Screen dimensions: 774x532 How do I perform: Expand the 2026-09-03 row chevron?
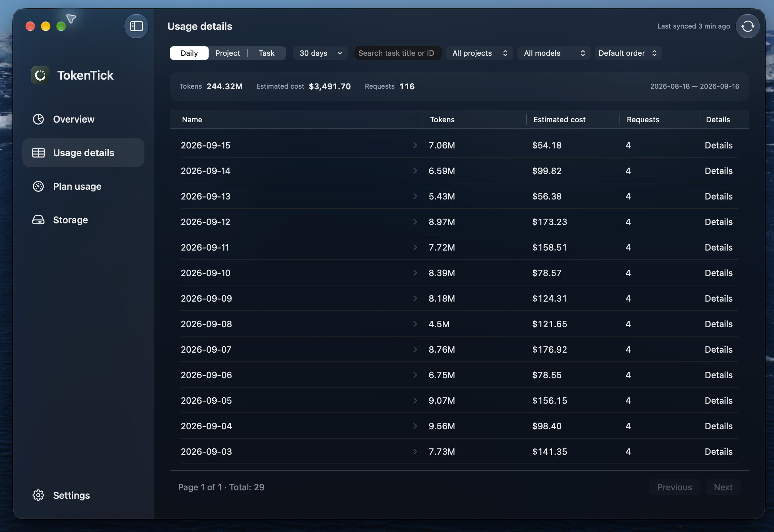(415, 451)
